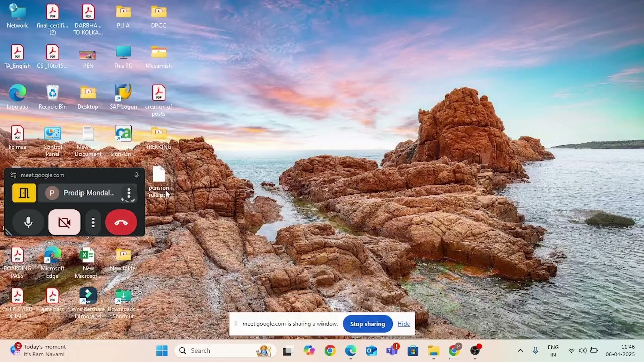Open volume control in system tray
The width and height of the screenshot is (644, 362).
tap(583, 351)
